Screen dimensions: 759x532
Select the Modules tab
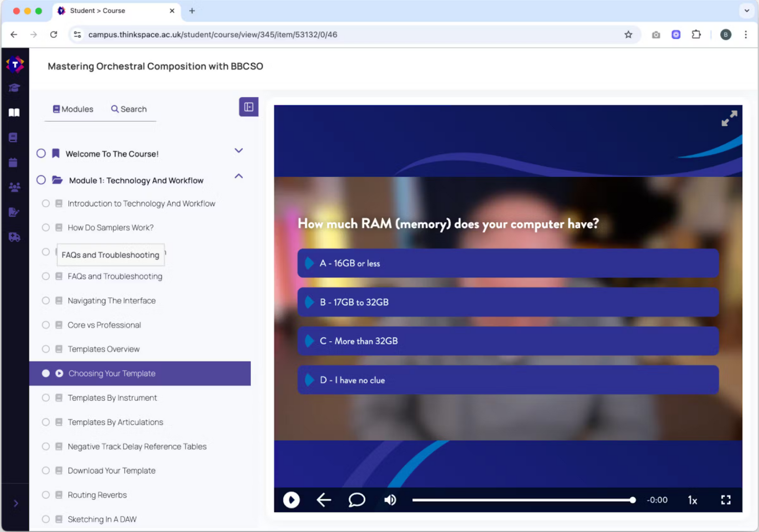(73, 109)
